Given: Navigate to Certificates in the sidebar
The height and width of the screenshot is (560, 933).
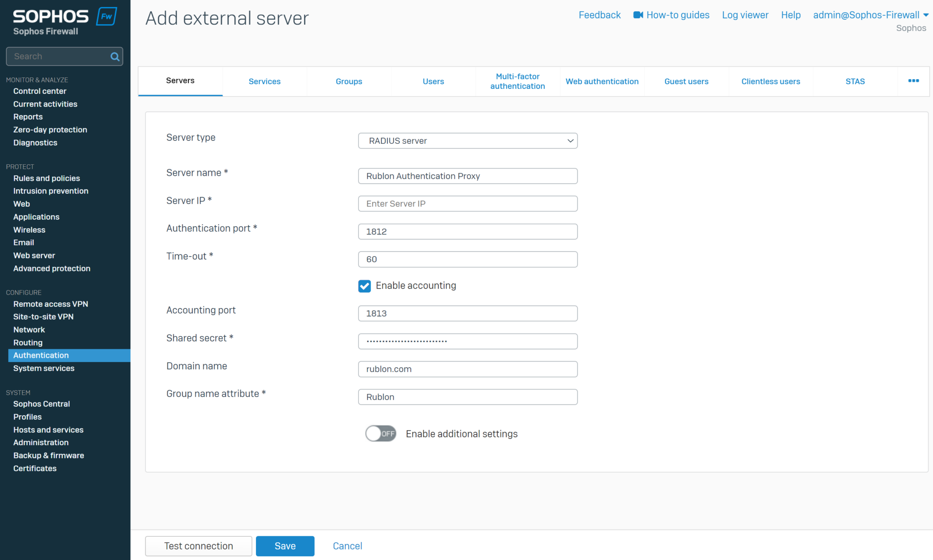Looking at the screenshot, I should [x=35, y=468].
